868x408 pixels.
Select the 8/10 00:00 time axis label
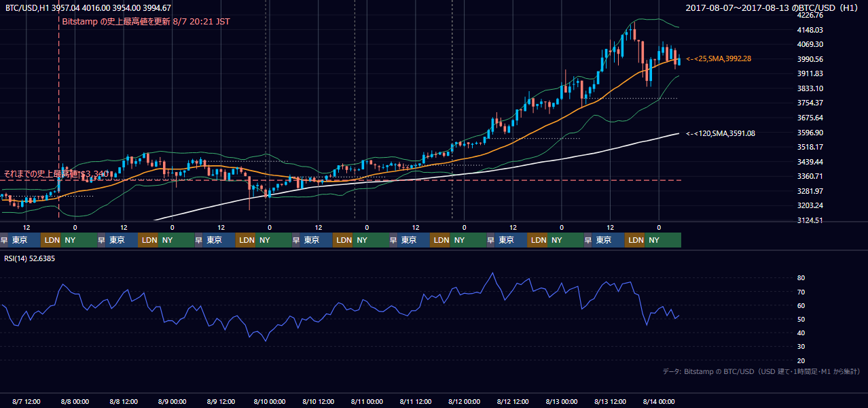tap(270, 401)
